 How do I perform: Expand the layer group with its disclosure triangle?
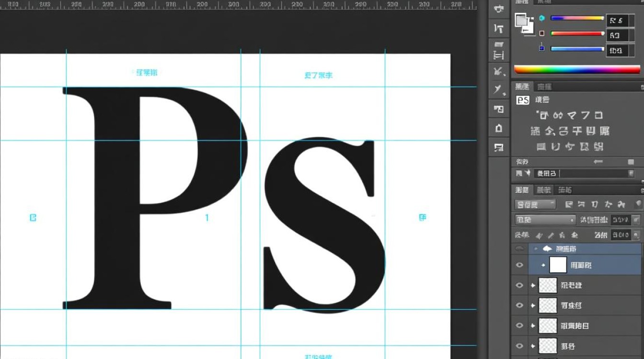(x=536, y=249)
